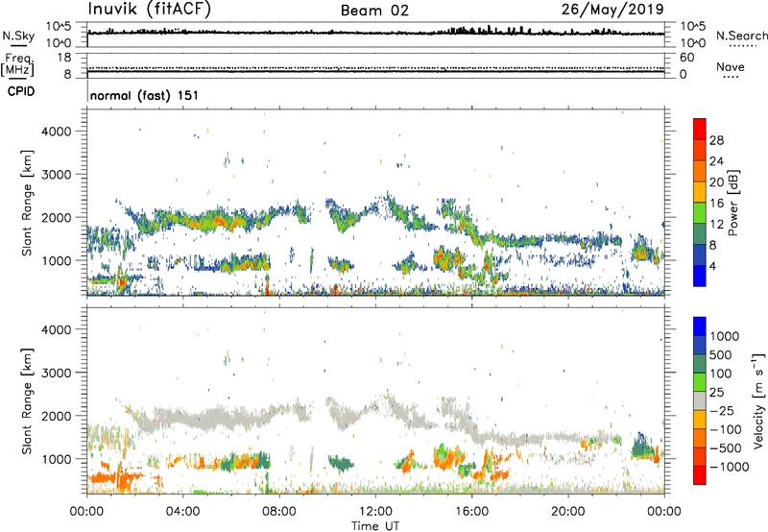Click the 'N.Search' legend label
Screen dimensions: 768x532
coord(742,36)
